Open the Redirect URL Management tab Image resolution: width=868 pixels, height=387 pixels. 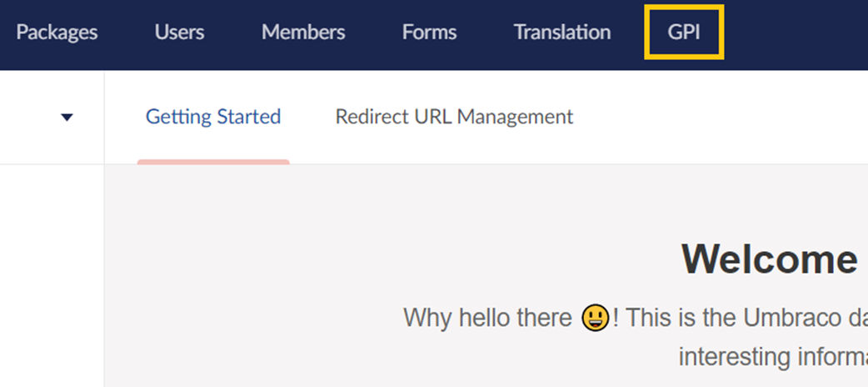pos(454,117)
